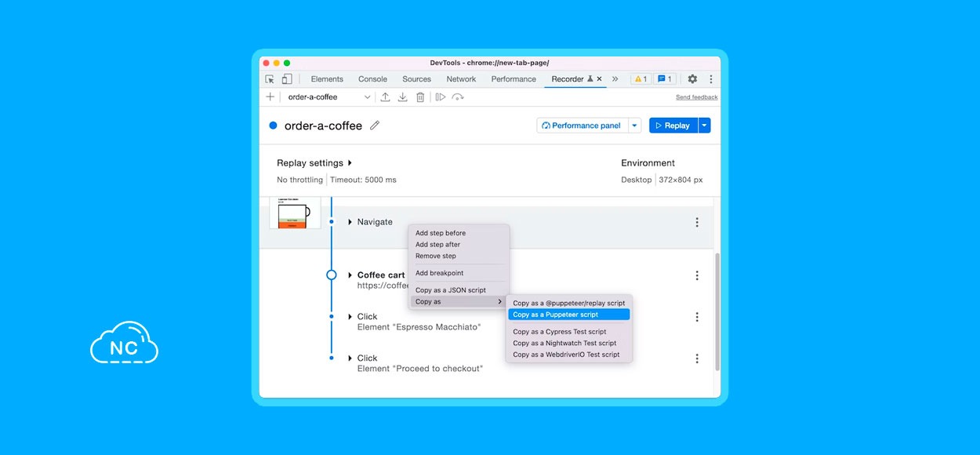Open the Send feedback link

click(x=697, y=97)
